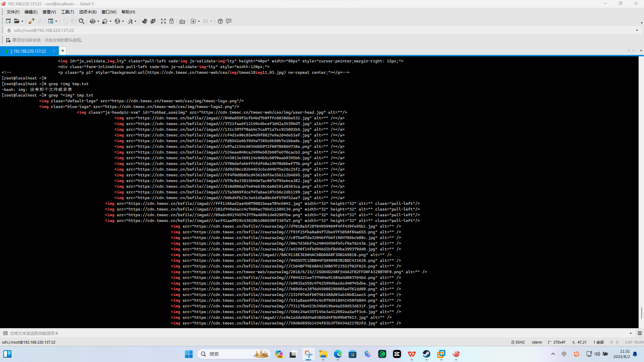
Task: Click the tab list dropdown arrow
Action: [641, 51]
